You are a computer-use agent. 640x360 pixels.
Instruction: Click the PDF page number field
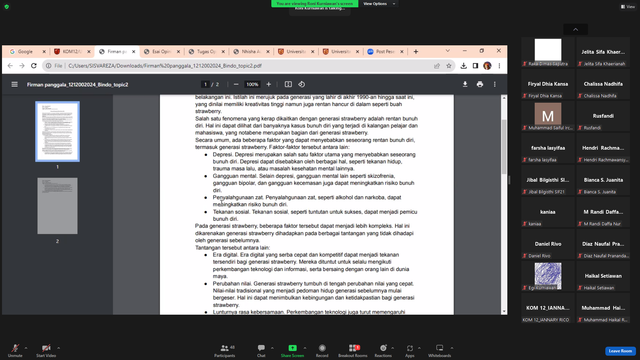click(x=205, y=84)
